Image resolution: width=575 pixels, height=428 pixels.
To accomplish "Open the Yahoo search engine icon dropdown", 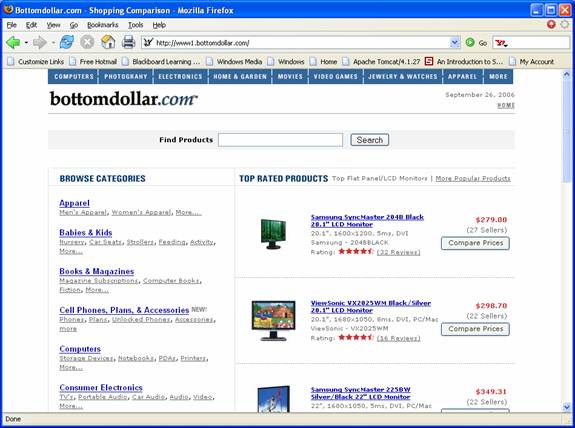I will click(x=501, y=43).
